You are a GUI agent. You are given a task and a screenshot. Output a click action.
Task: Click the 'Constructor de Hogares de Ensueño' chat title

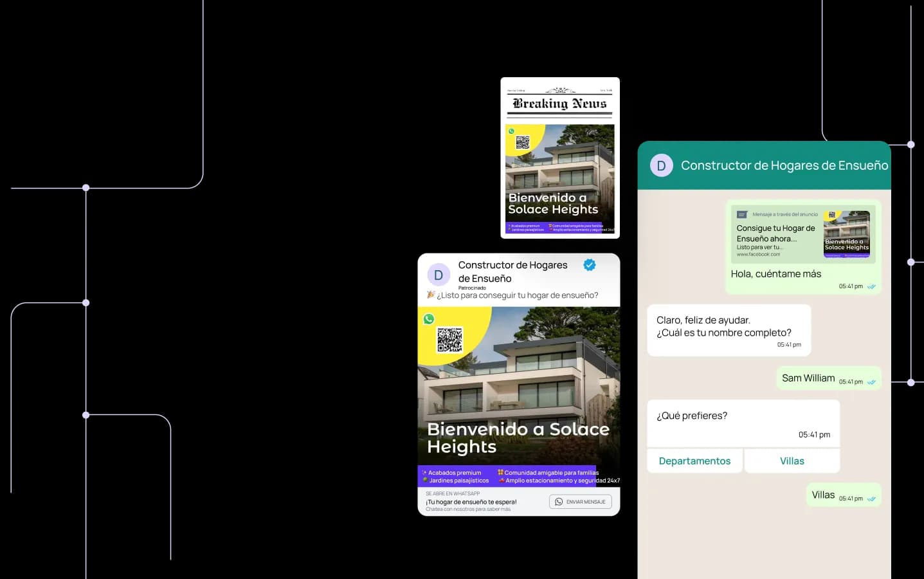[x=784, y=165]
